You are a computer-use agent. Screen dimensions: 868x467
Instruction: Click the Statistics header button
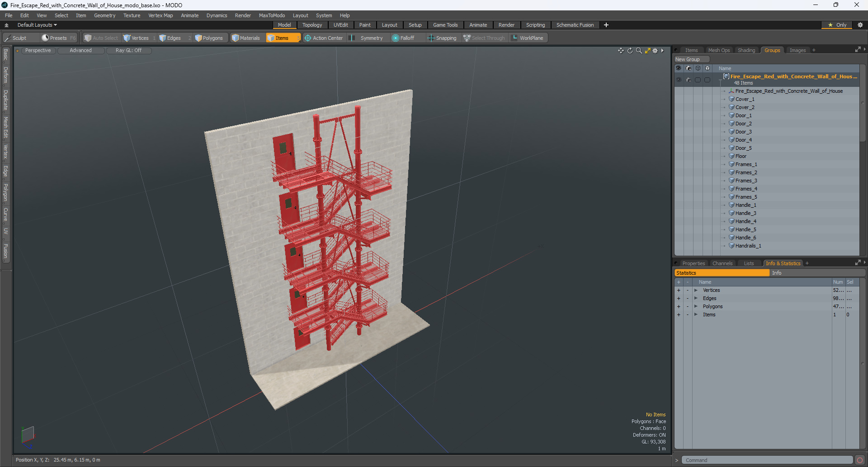(722, 273)
